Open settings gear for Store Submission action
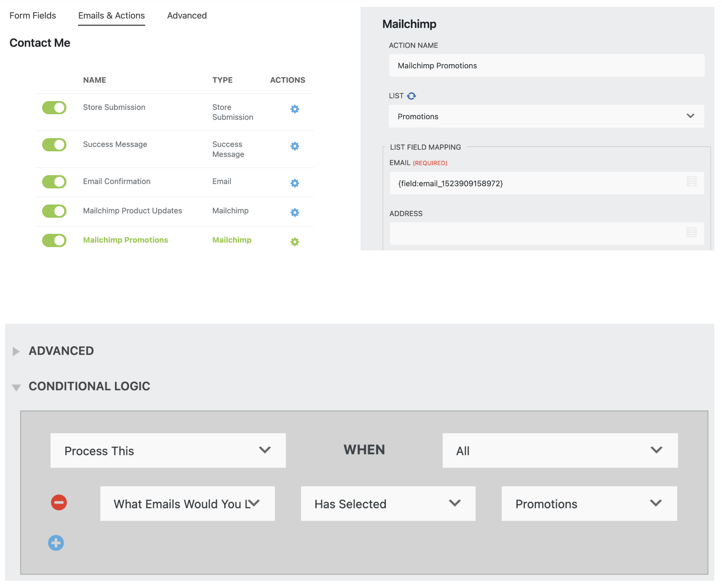 click(295, 109)
